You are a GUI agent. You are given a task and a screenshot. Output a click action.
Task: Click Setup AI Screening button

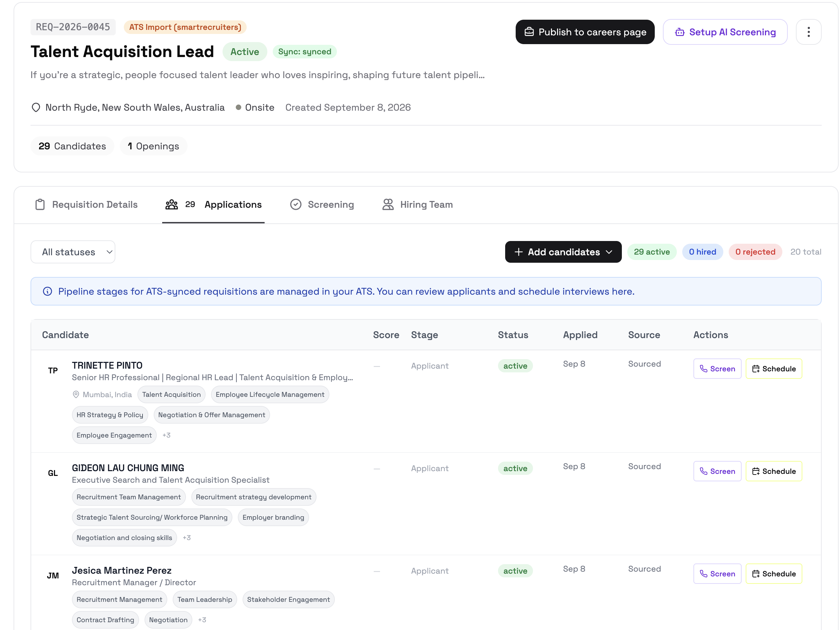tap(725, 32)
